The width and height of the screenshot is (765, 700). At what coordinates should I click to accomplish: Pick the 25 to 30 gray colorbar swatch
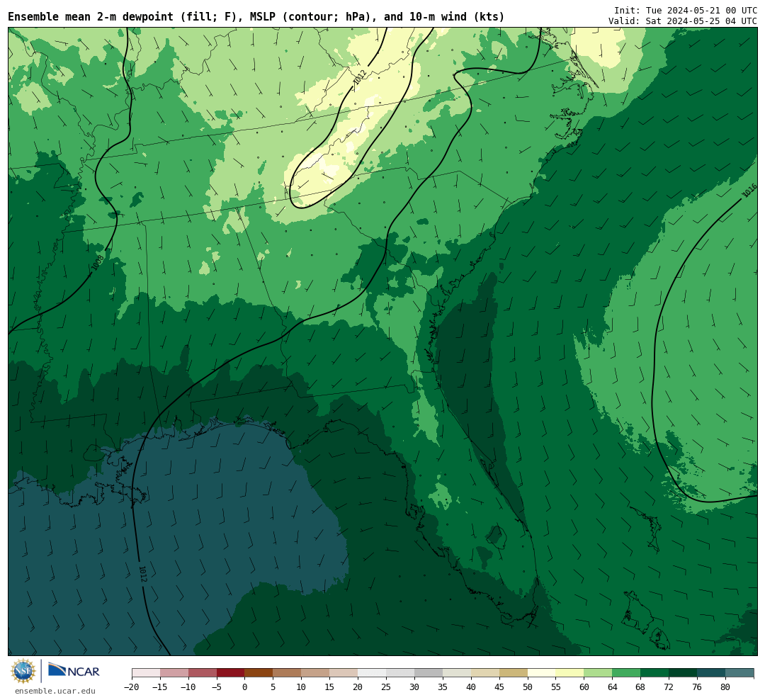400,673
